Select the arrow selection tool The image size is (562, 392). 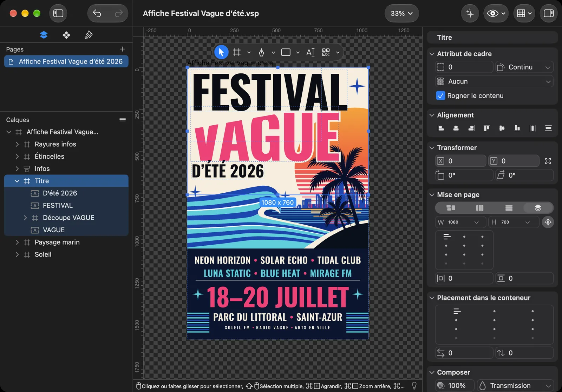221,52
